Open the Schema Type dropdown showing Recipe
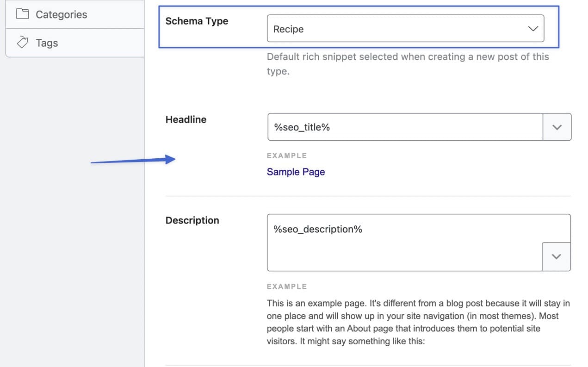 point(398,29)
